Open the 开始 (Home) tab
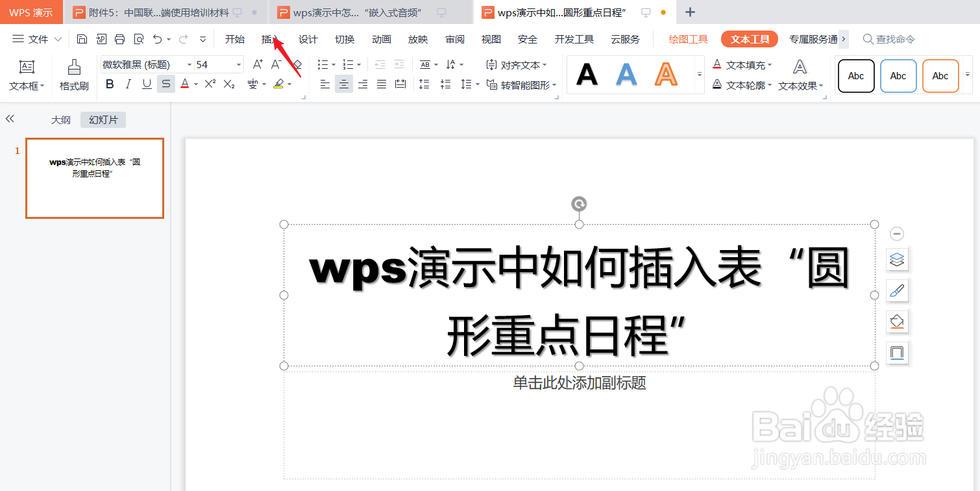The height and width of the screenshot is (491, 980). (235, 40)
